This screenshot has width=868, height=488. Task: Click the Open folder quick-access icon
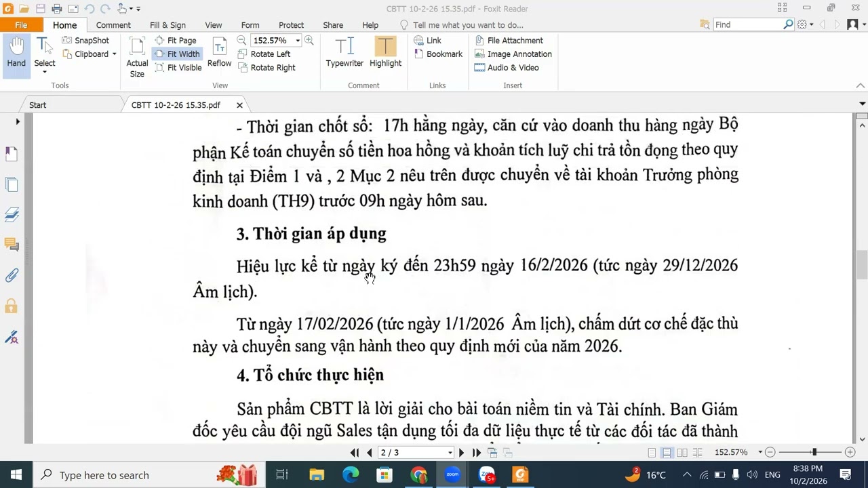(24, 9)
